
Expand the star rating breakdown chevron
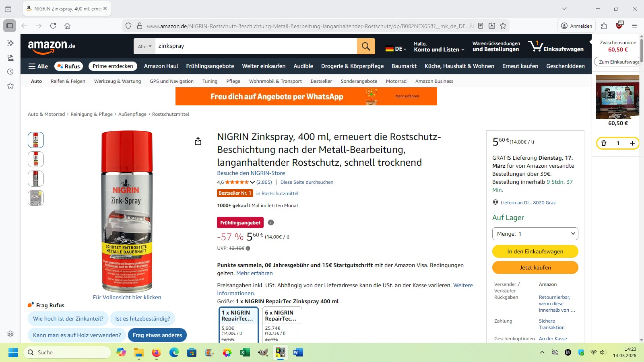tap(252, 182)
